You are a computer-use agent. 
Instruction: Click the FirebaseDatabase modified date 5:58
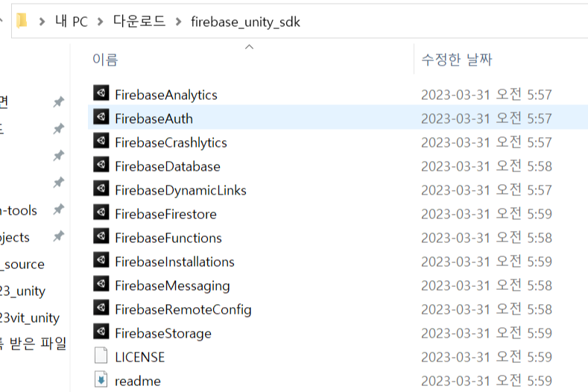point(487,166)
